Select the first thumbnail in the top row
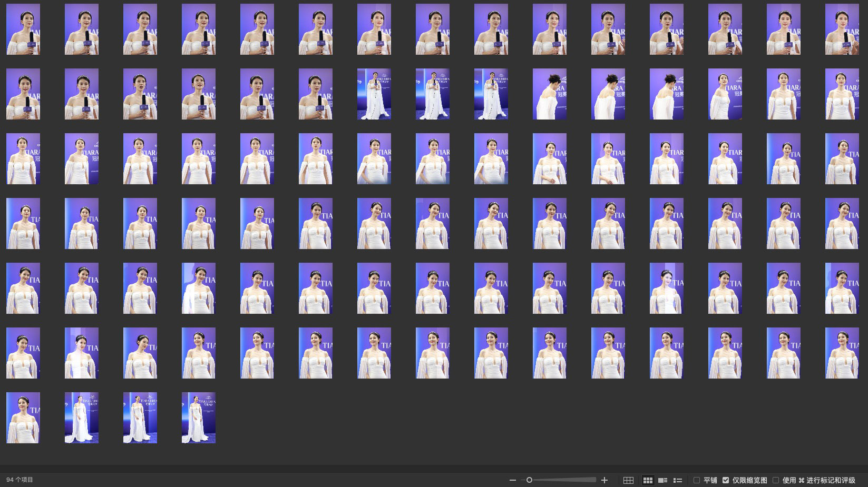Screen dimensions: 868x487 [x=23, y=29]
